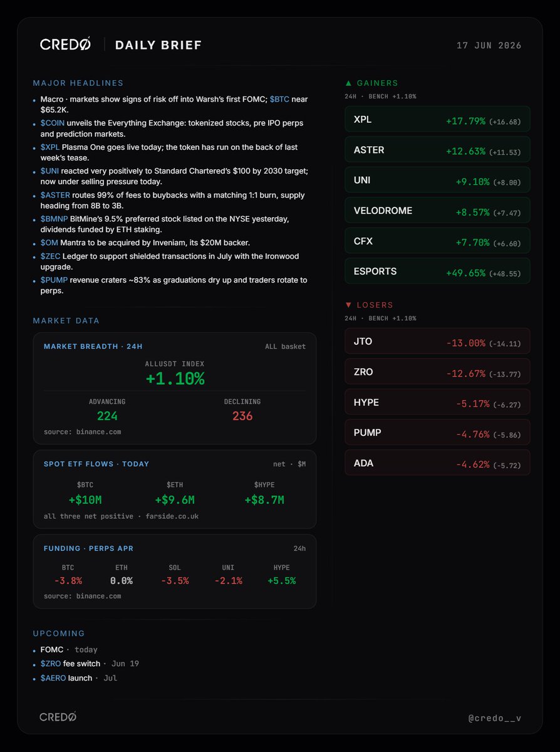This screenshot has height=752, width=560.
Task: Select the ZRO loser row
Action: click(x=437, y=372)
